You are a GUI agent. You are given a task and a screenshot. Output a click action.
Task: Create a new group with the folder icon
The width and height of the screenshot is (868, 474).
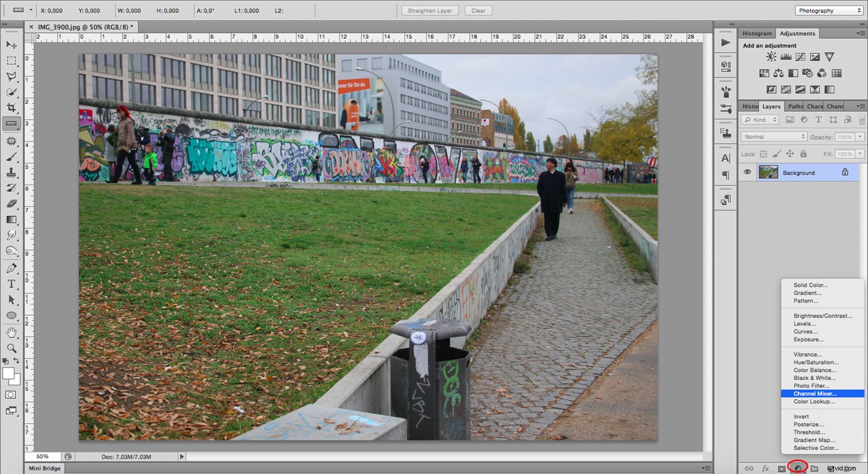pos(814,468)
